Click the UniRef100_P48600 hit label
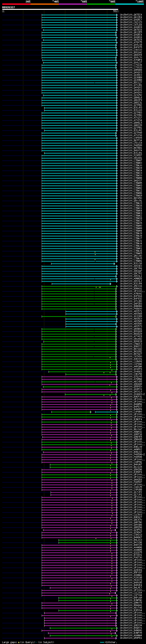146x644 pixels. (131, 309)
